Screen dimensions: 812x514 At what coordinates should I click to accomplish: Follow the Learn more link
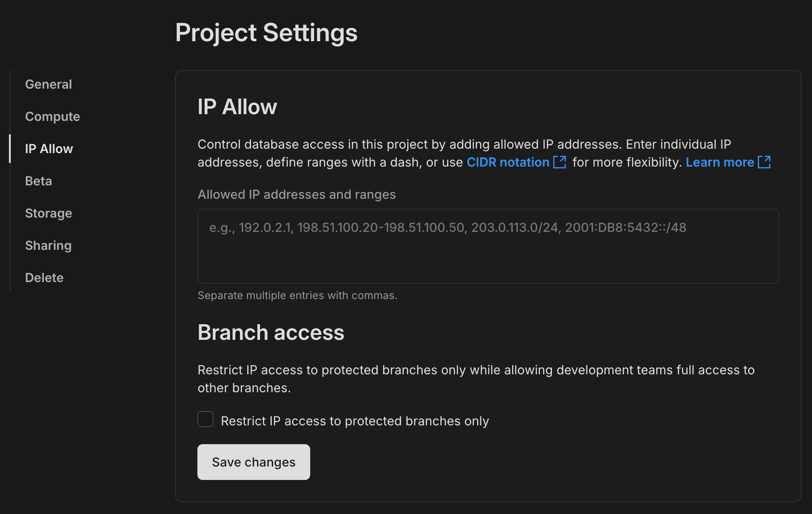click(720, 162)
